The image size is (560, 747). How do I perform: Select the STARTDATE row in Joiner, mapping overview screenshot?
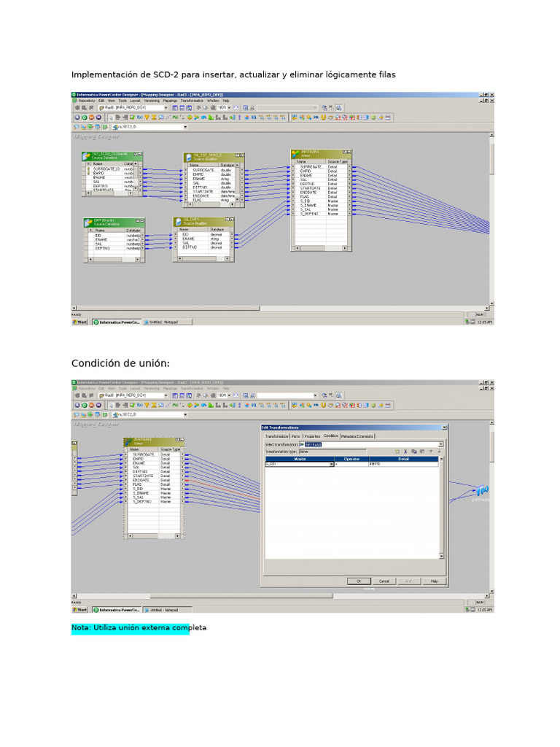(x=322, y=188)
